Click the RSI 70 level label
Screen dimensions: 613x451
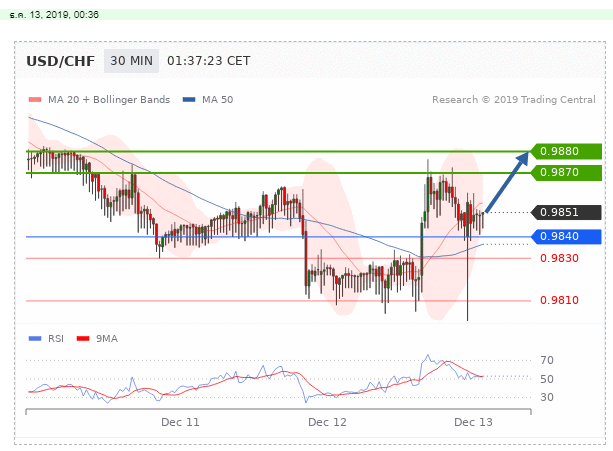[547, 360]
